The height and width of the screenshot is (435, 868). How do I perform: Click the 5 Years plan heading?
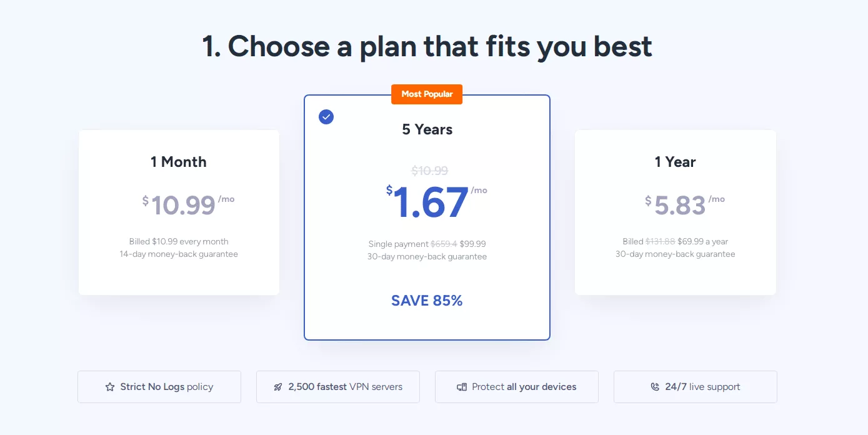pyautogui.click(x=427, y=129)
